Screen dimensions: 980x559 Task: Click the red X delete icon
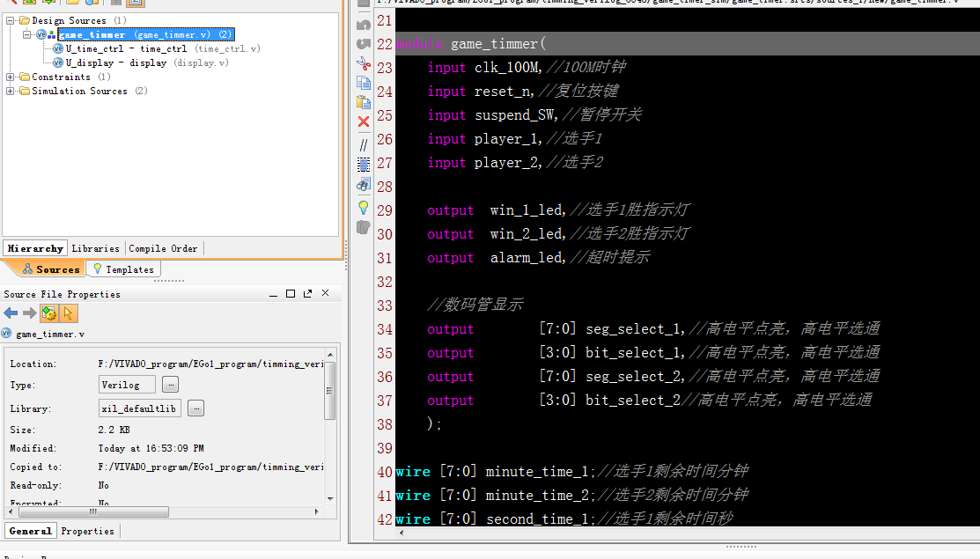(x=363, y=121)
